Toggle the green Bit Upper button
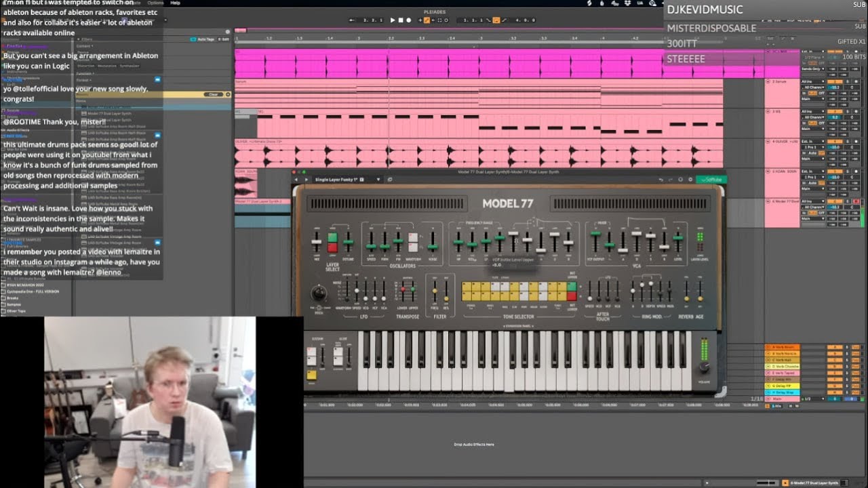Viewport: 868px width, 488px height. click(x=572, y=286)
